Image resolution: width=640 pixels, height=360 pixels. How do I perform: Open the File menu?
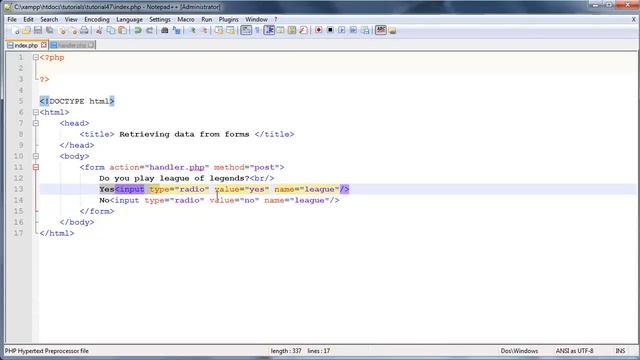12,19
